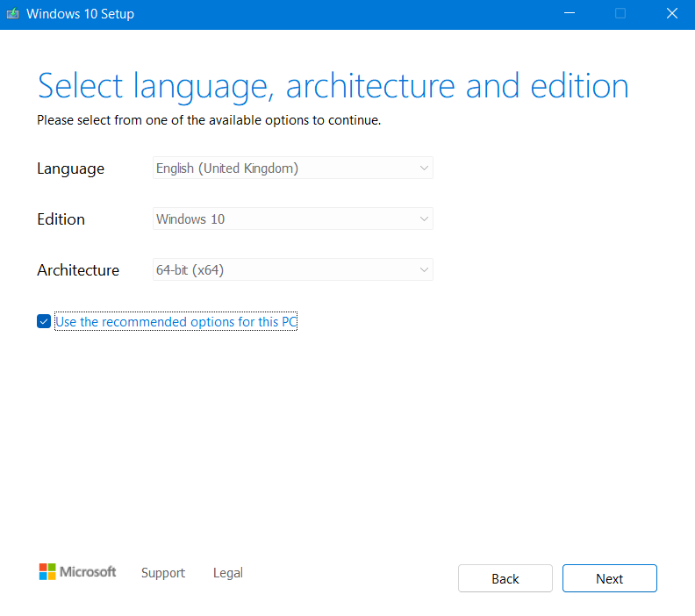Image resolution: width=695 pixels, height=616 pixels.
Task: Click the chevron arrow on the Edition dropdown
Action: (x=424, y=219)
